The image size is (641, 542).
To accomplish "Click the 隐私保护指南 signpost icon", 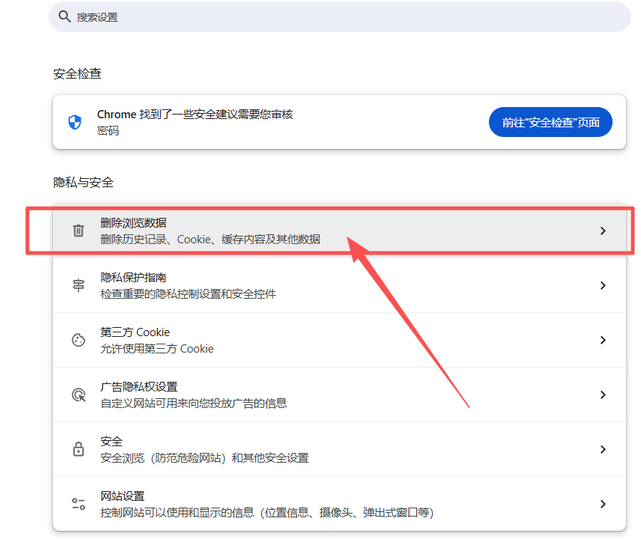I will 78,285.
